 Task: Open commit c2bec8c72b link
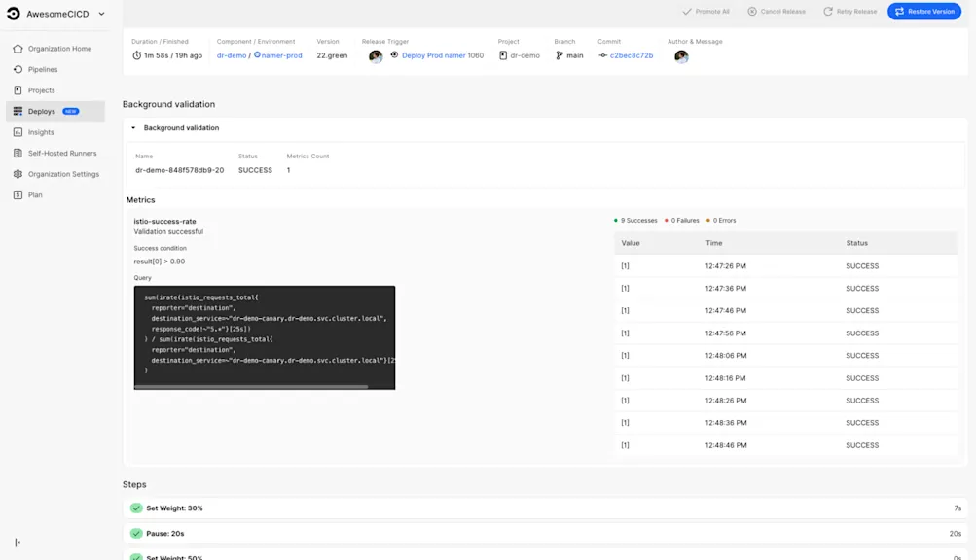click(x=632, y=55)
